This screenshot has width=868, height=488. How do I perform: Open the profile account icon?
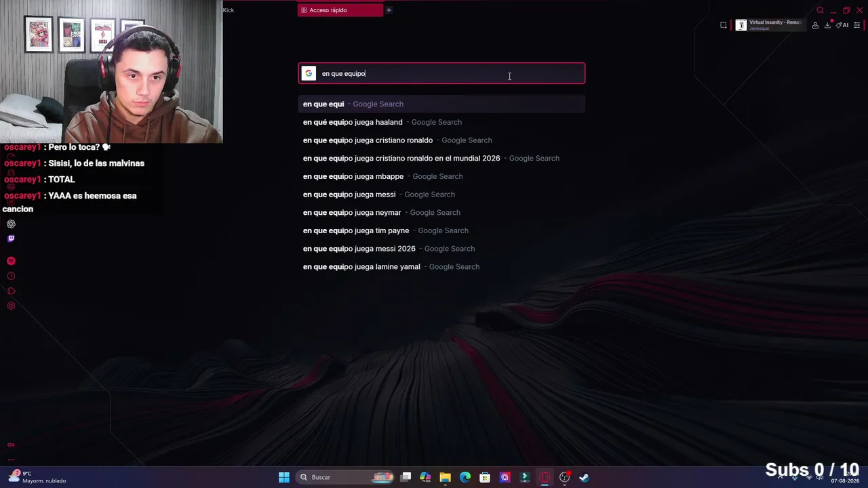point(815,25)
